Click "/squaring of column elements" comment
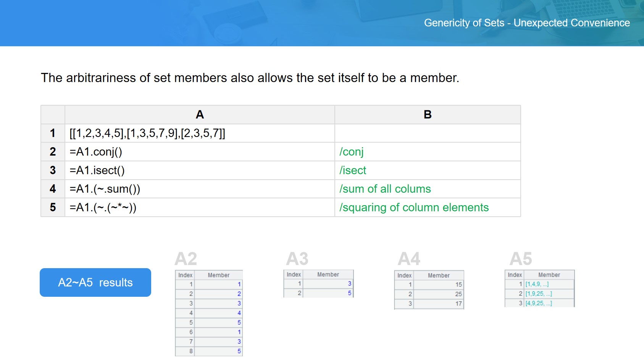Viewport: 644px width, 362px height. 414,208
